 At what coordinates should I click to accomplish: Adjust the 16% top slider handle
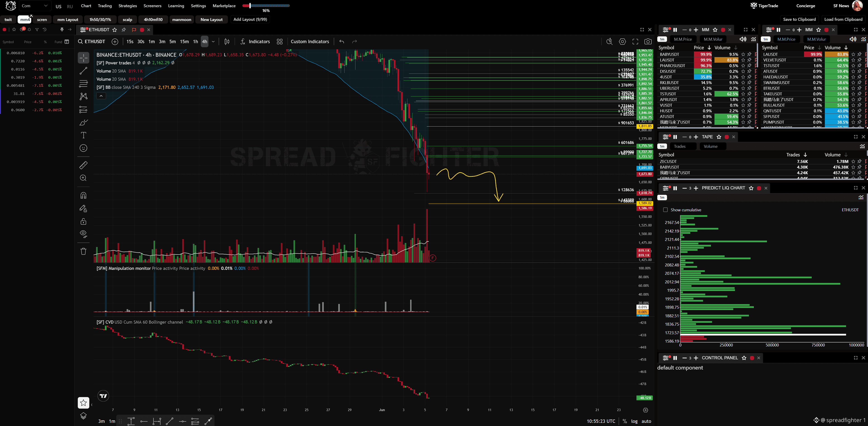click(250, 5)
